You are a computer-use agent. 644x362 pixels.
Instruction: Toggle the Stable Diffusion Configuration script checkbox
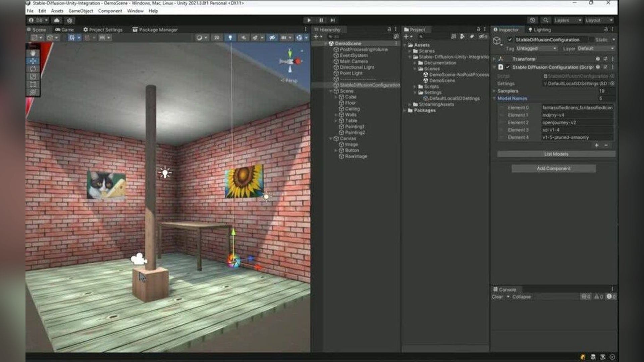click(x=508, y=67)
